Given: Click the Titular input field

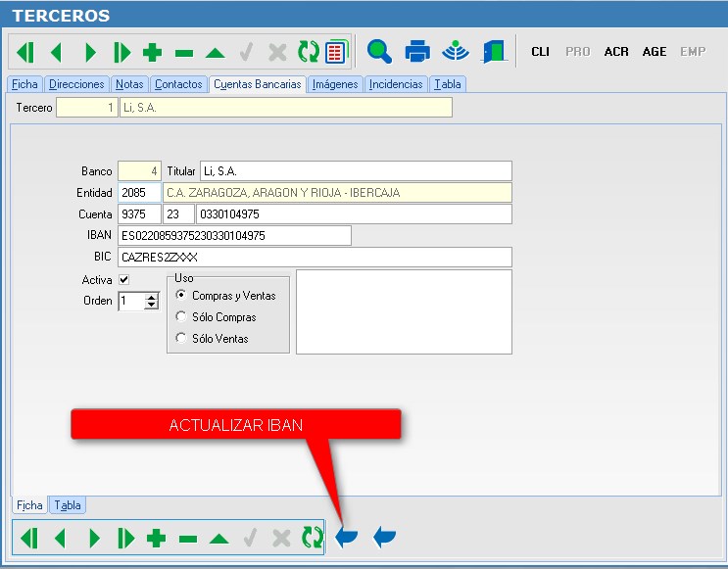Looking at the screenshot, I should point(356,170).
